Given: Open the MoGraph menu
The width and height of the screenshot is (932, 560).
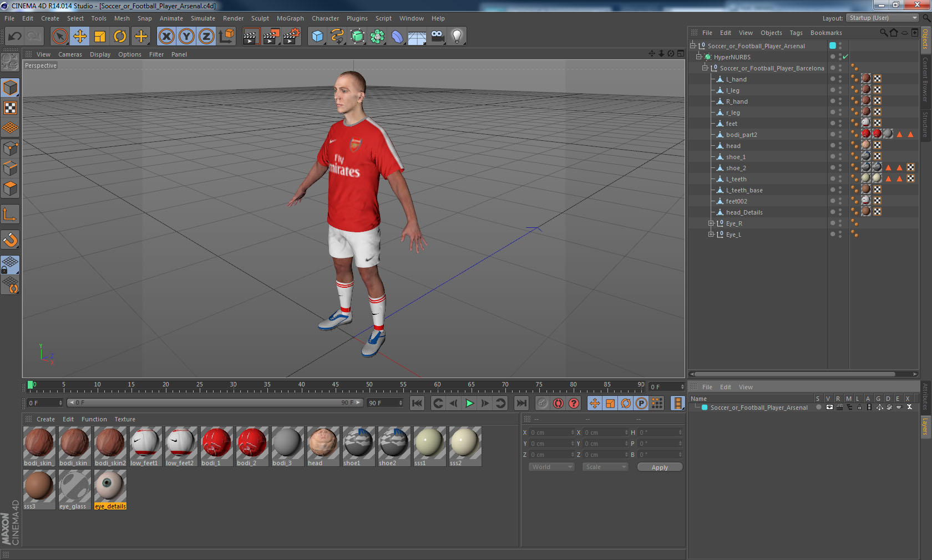Looking at the screenshot, I should pyautogui.click(x=290, y=18).
